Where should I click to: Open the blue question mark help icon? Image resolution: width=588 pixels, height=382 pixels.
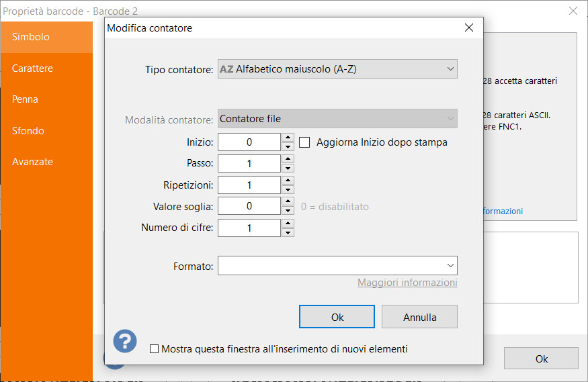point(125,341)
